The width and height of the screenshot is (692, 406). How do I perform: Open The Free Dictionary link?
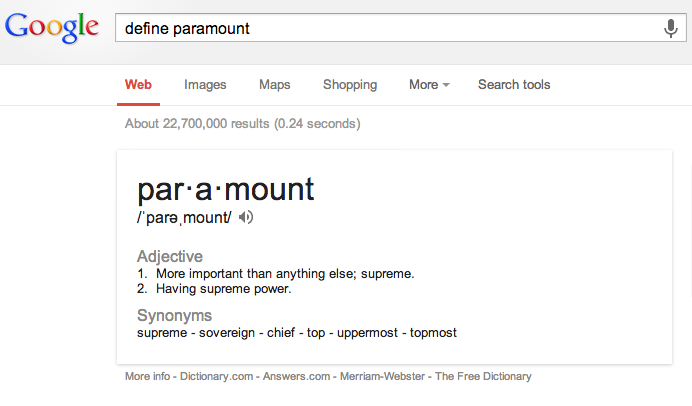coord(483,377)
